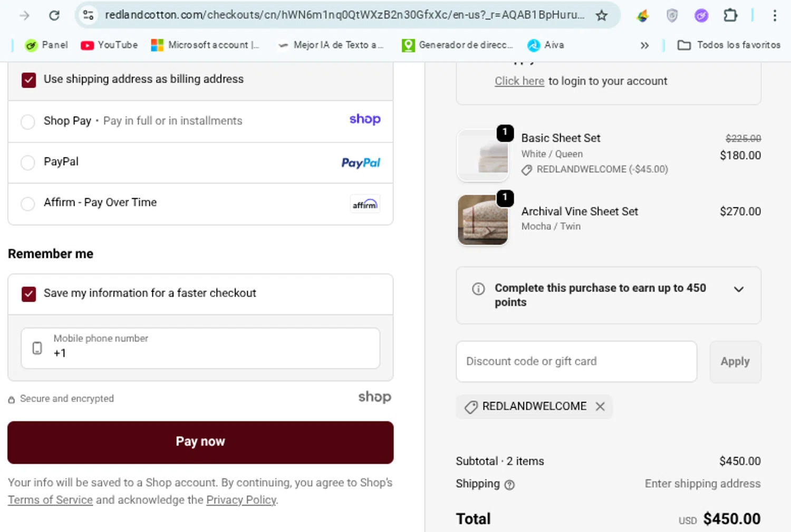Click the lock icon beside Secure and encrypted
This screenshot has height=532, width=791.
[12, 400]
